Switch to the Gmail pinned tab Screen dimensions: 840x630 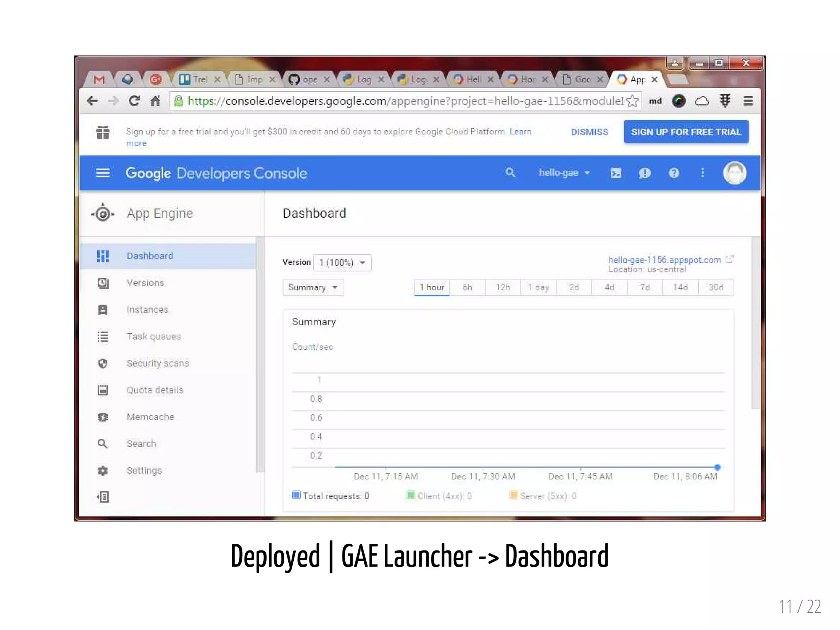99,79
